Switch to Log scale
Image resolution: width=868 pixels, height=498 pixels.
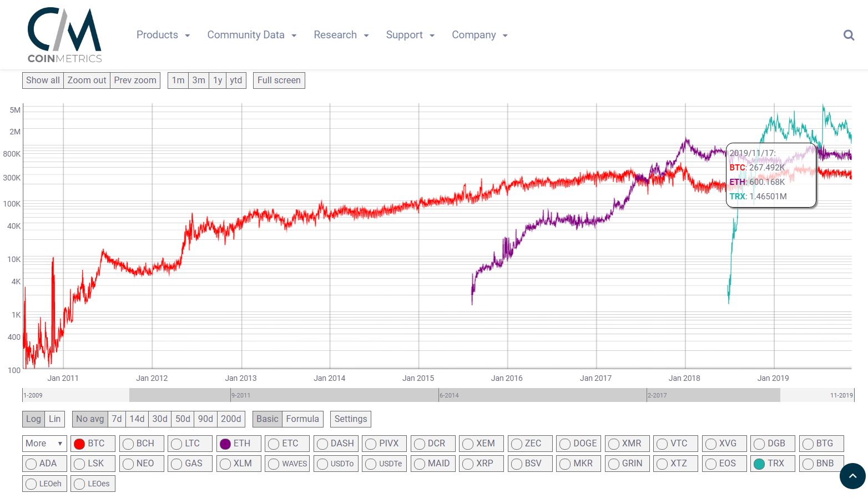point(33,419)
